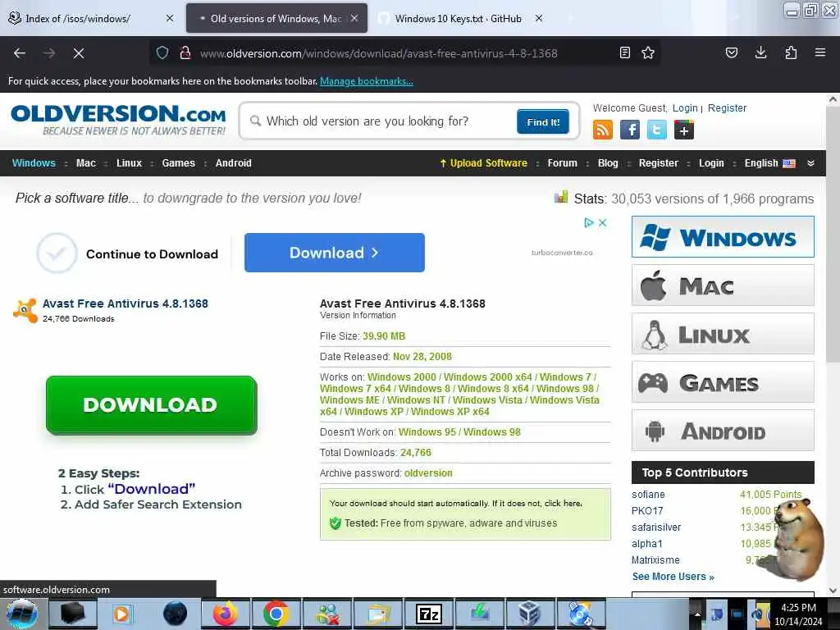The image size is (840, 630).
Task: Click the OLDVERSION.COM site logo
Action: coord(118,120)
